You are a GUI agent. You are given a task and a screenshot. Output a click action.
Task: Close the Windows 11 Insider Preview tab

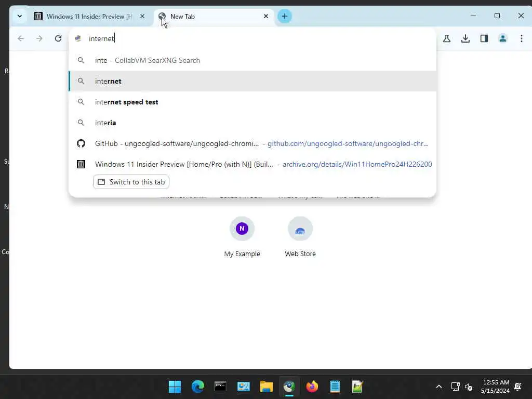(142, 16)
